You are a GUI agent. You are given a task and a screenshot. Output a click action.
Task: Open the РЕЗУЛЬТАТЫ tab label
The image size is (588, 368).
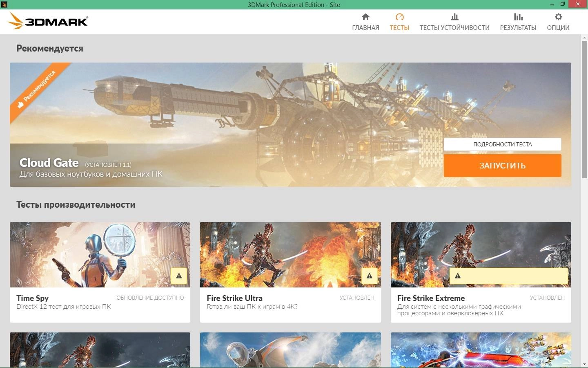[x=518, y=27]
